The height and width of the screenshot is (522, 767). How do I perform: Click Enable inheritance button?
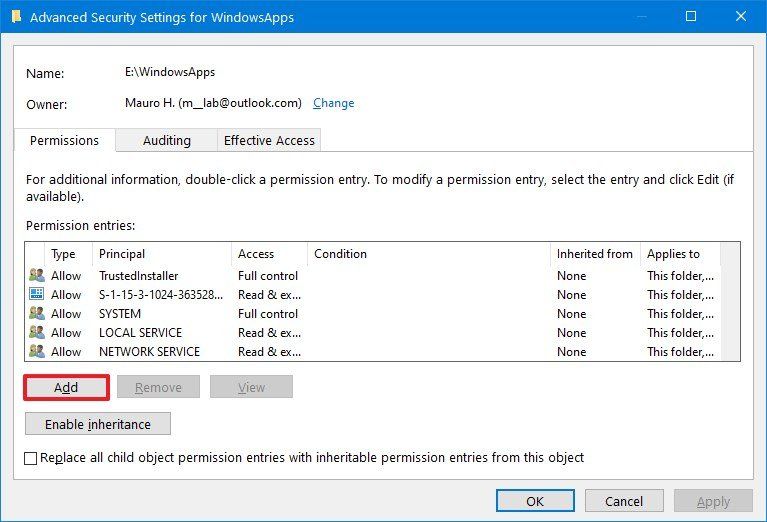[98, 424]
